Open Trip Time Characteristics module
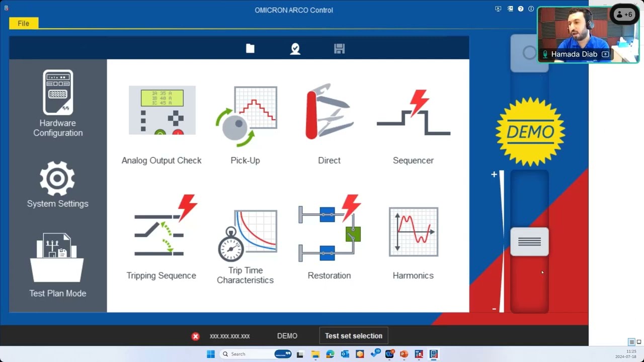Viewport: 644px width, 362px height. (246, 246)
